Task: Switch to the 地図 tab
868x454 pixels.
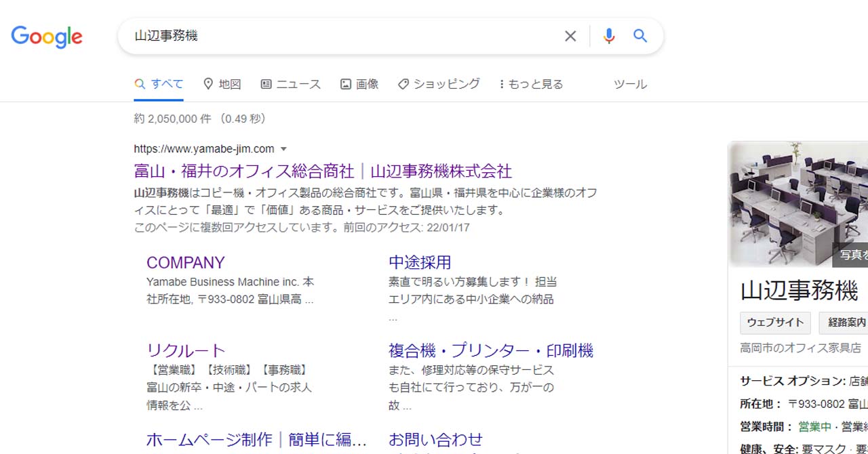Action: 222,84
